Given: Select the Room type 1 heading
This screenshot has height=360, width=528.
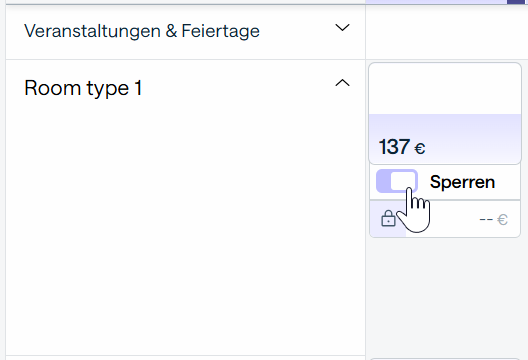Looking at the screenshot, I should coord(83,88).
